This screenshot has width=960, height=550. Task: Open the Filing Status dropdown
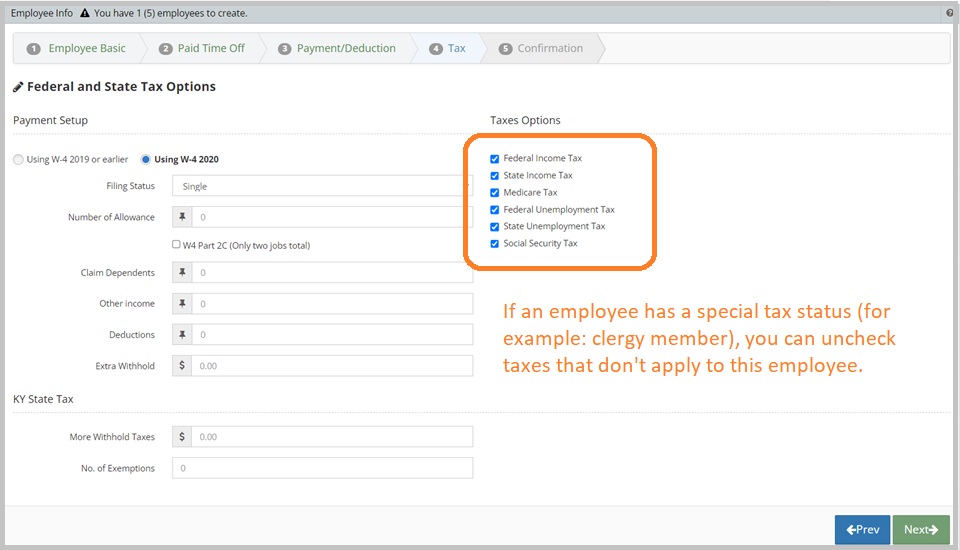click(x=322, y=186)
